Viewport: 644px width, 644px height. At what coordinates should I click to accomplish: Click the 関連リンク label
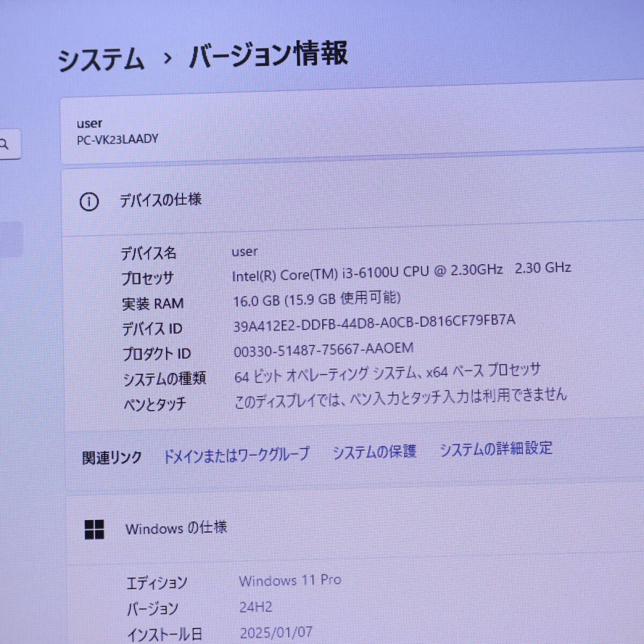click(112, 458)
